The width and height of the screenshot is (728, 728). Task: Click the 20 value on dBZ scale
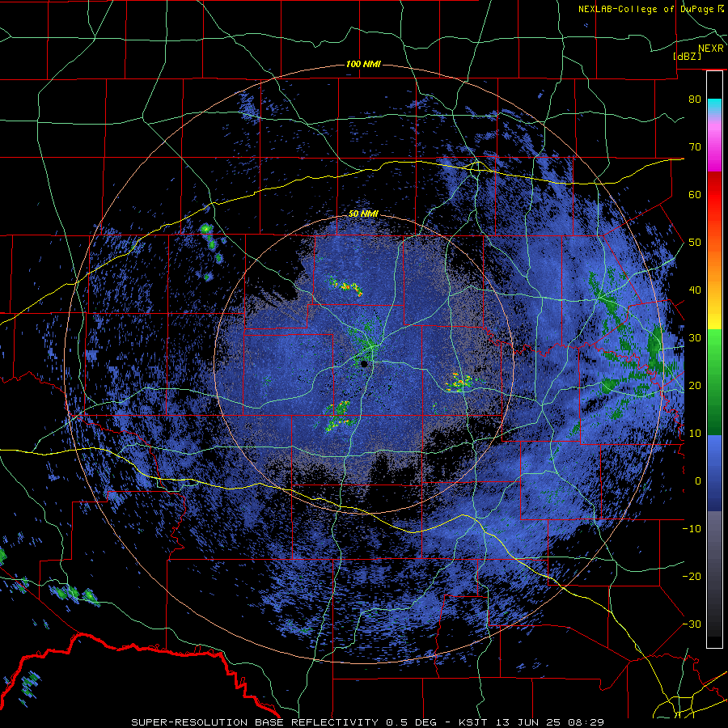pyautogui.click(x=695, y=386)
